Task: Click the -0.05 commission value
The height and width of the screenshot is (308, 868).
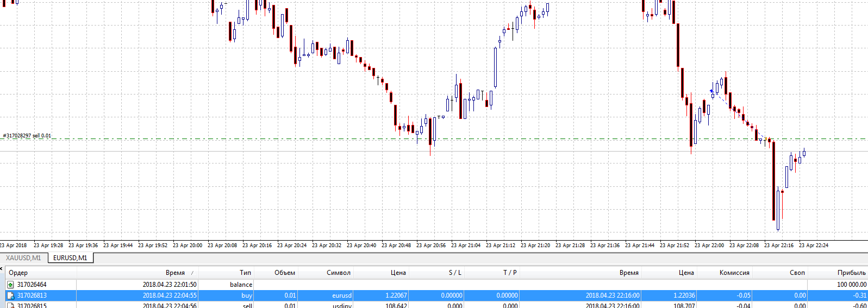Action: point(744,296)
